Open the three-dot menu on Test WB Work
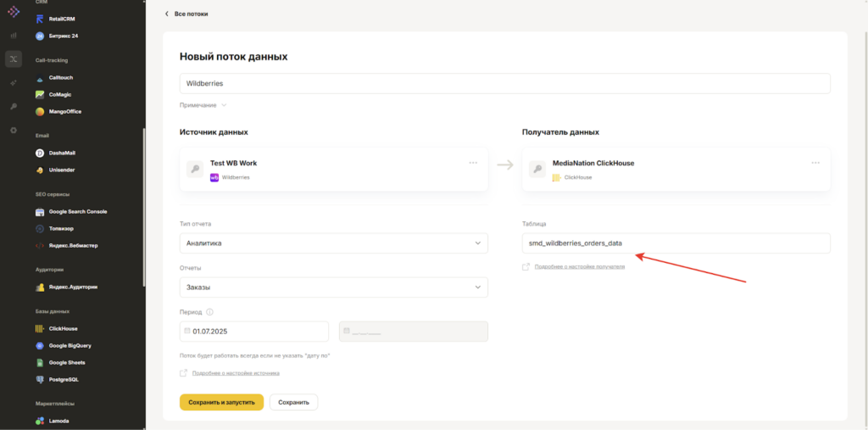 point(473,163)
